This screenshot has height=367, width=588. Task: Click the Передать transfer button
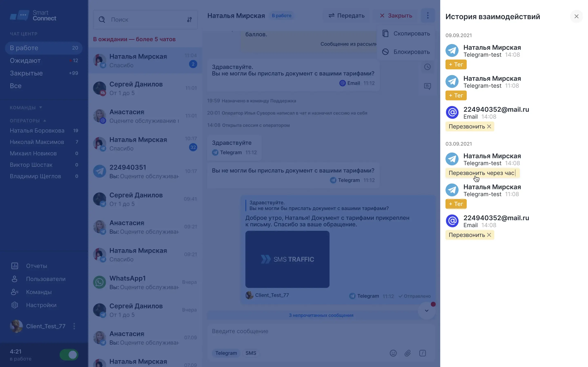[346, 15]
